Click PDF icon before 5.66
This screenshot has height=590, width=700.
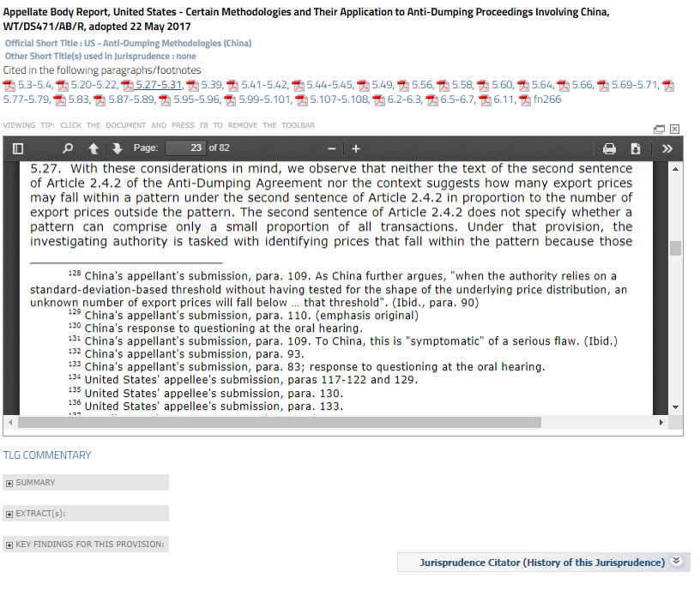coord(563,85)
